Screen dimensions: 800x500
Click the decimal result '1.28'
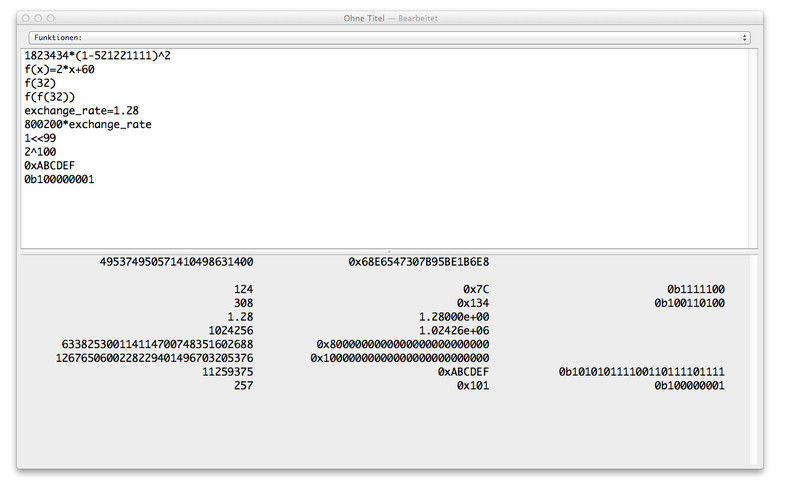tap(240, 317)
